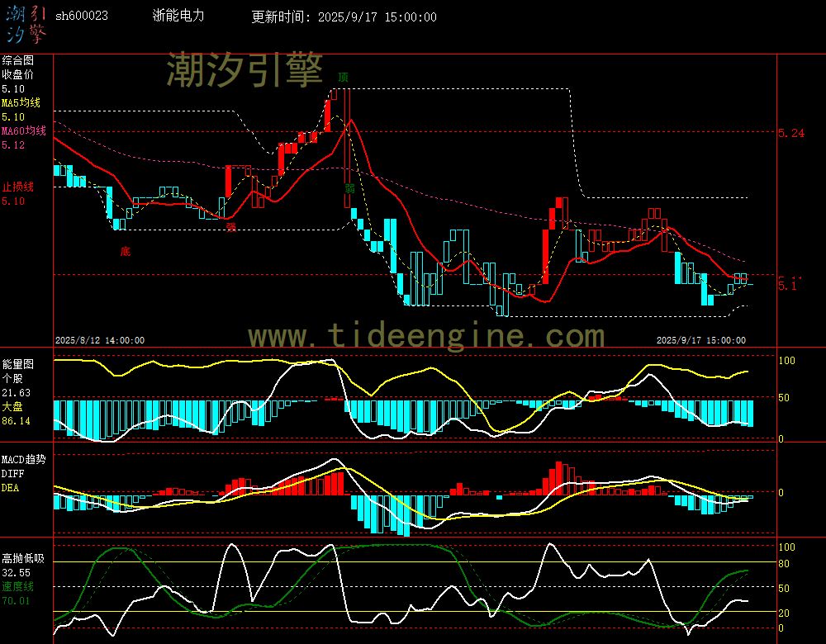The height and width of the screenshot is (644, 826).
Task: Click the 个股 legend label
Action: pyautogui.click(x=12, y=379)
